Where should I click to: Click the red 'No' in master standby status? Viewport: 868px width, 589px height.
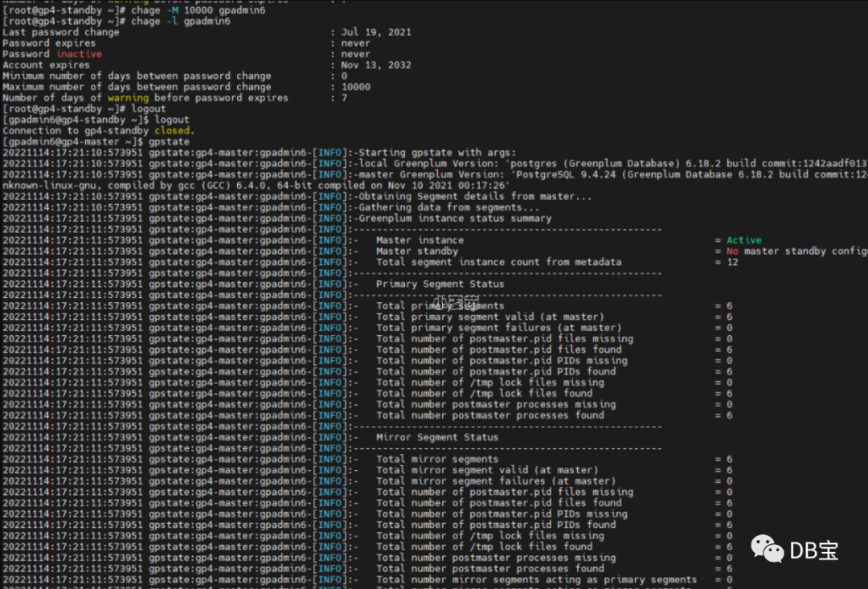pos(732,252)
